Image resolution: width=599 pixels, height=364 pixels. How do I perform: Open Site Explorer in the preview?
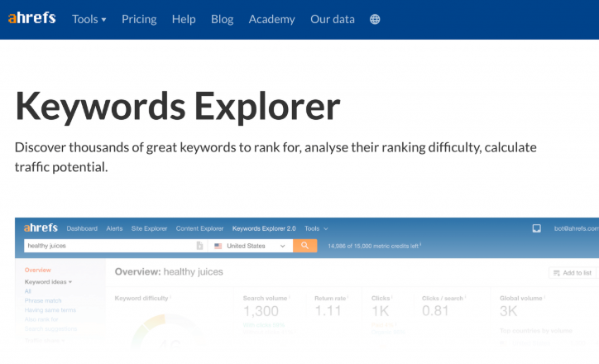149,228
